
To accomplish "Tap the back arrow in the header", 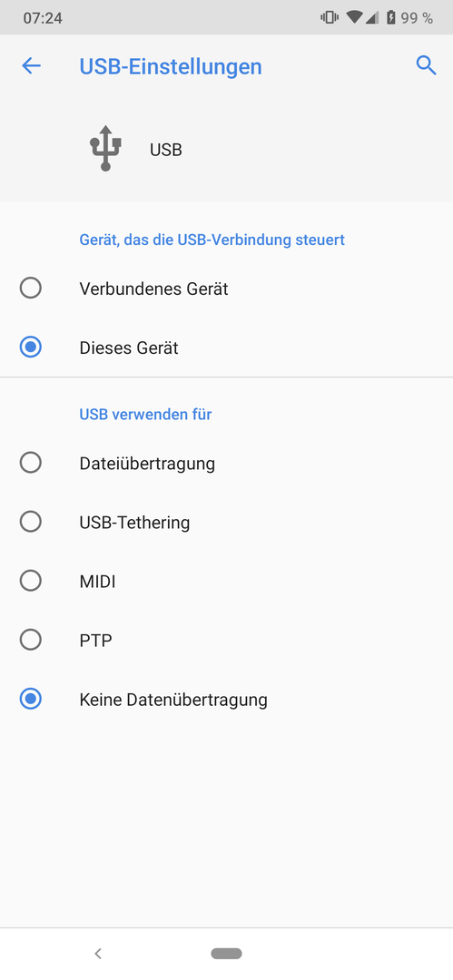I will pyautogui.click(x=31, y=65).
